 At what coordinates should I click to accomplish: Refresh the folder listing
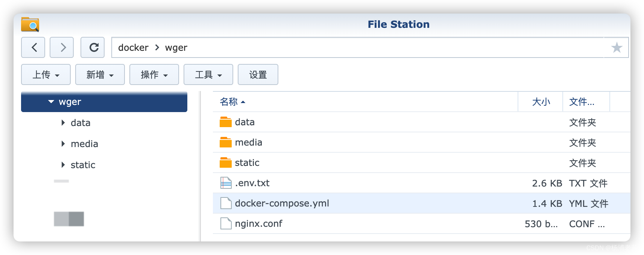pyautogui.click(x=93, y=47)
